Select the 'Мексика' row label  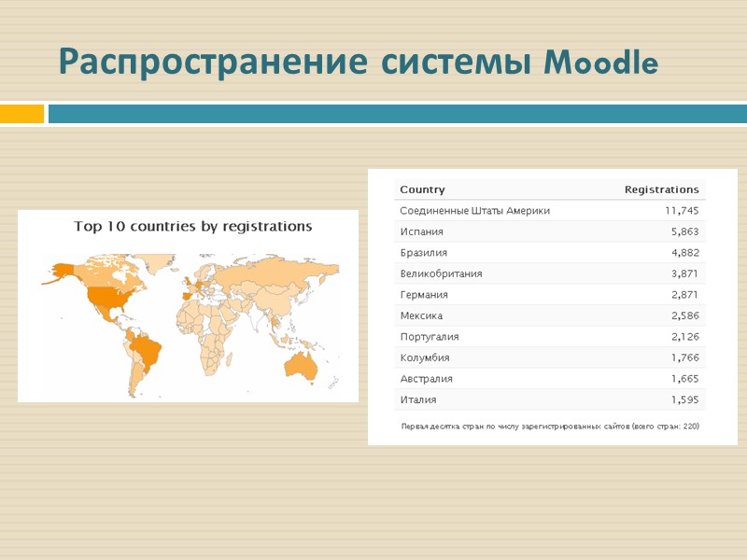(421, 315)
